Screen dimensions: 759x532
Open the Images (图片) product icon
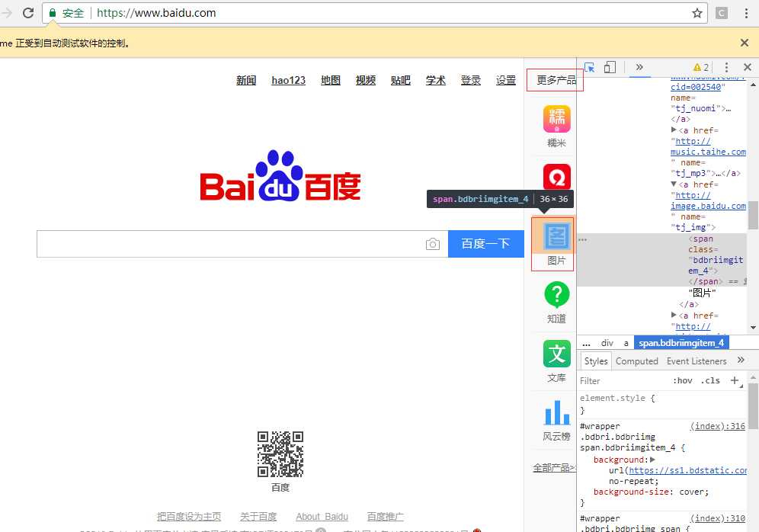point(556,236)
